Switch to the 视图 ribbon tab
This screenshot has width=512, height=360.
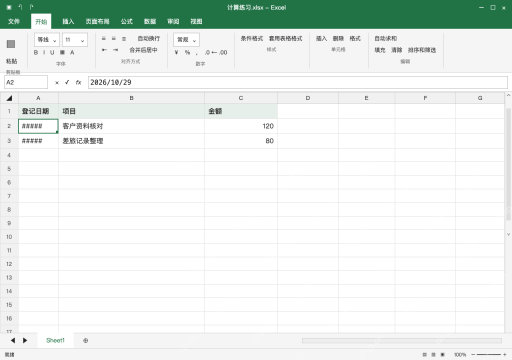196,21
